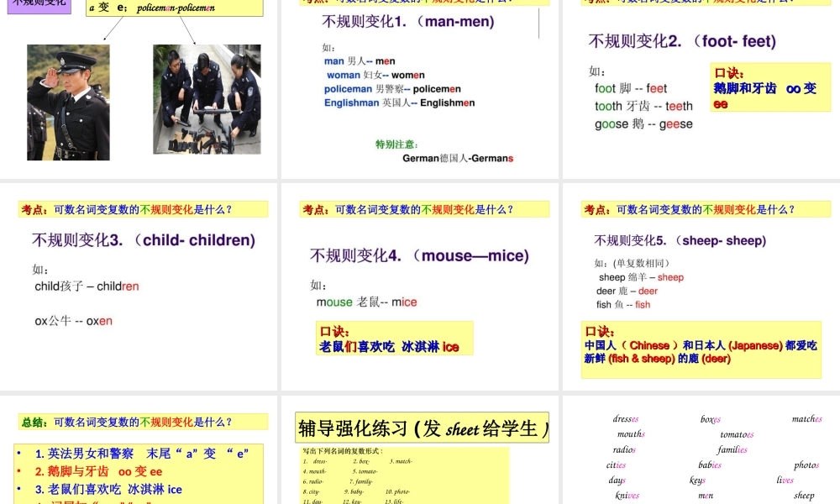The image size is (840, 504).
Task: Select the line "man 男人-- men"
Action: [360, 61]
